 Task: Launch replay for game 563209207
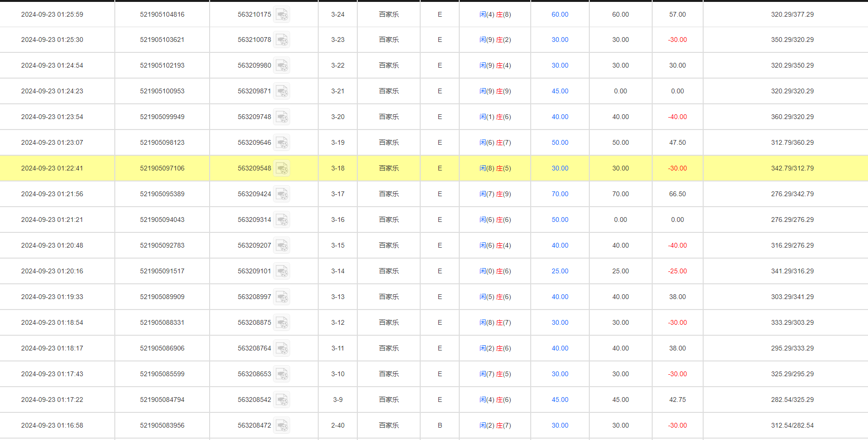(x=282, y=245)
